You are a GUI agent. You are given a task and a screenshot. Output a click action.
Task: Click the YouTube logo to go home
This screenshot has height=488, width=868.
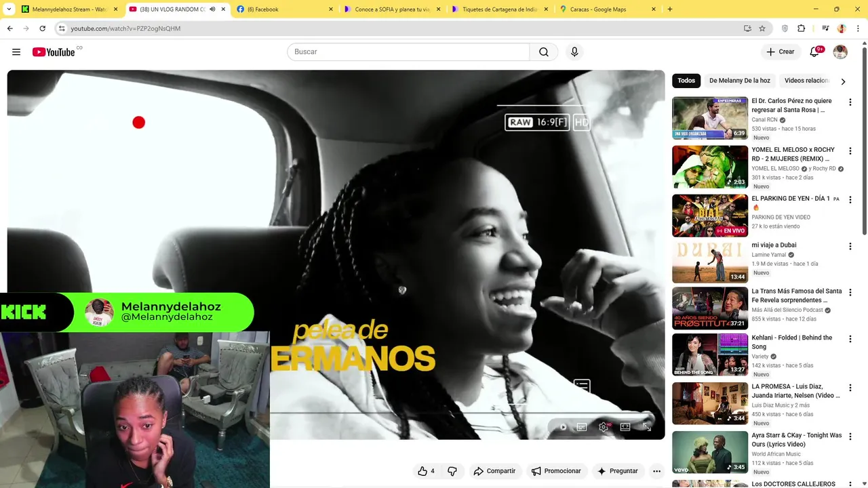(x=54, y=52)
